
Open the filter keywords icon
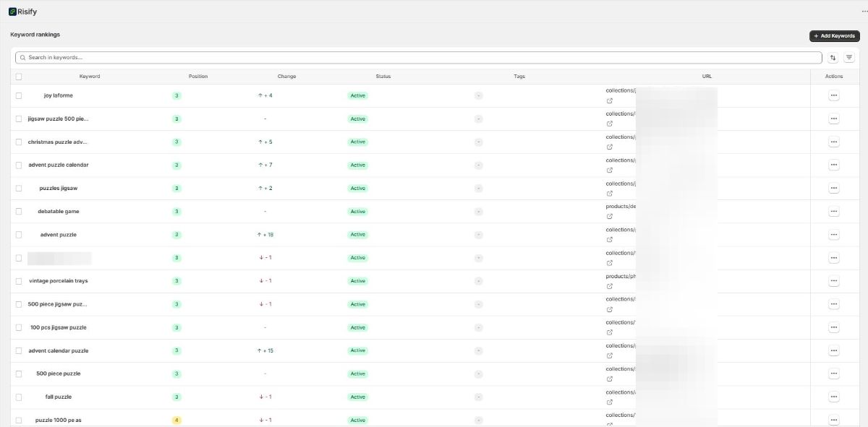849,58
